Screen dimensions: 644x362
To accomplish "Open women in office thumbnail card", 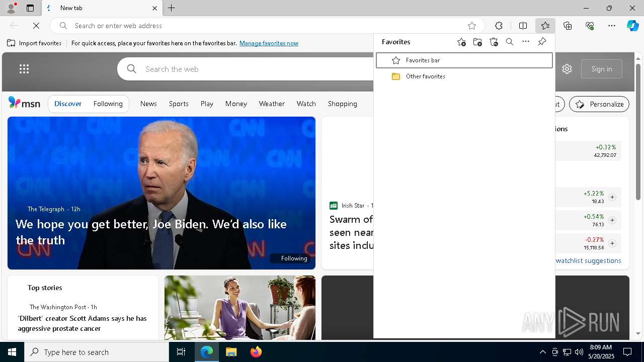I will pos(240,308).
